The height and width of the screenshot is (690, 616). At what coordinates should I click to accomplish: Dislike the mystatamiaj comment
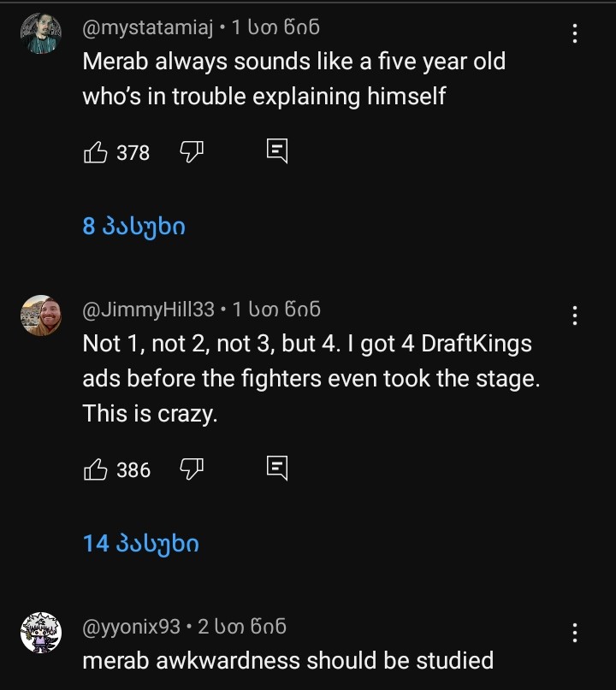190,152
